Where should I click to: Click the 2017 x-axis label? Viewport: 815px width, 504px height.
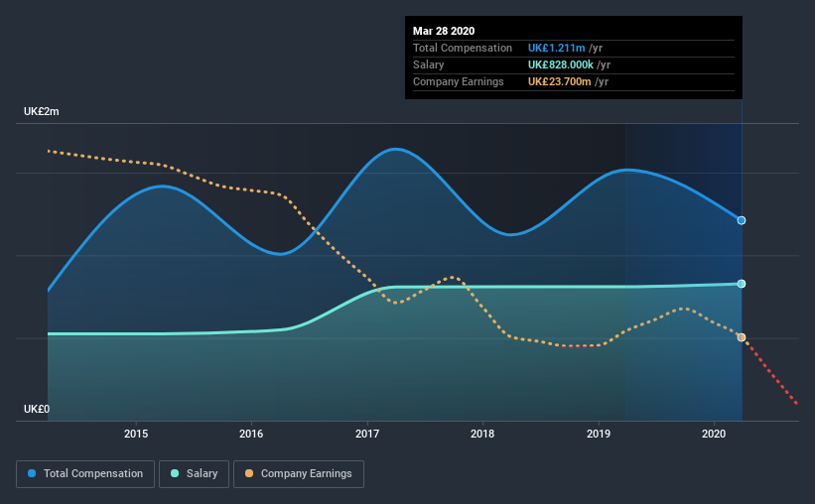click(367, 434)
